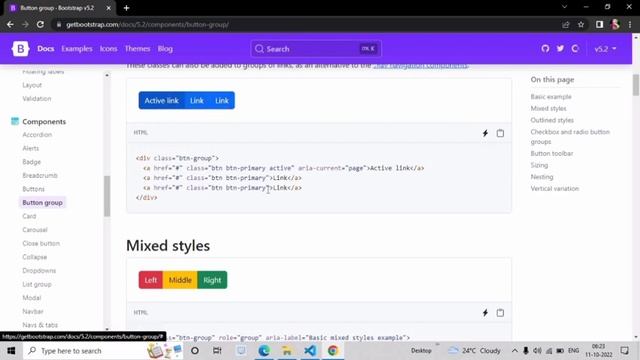Open Close button in sidebar
Image resolution: width=640 pixels, height=360 pixels.
pos(41,243)
